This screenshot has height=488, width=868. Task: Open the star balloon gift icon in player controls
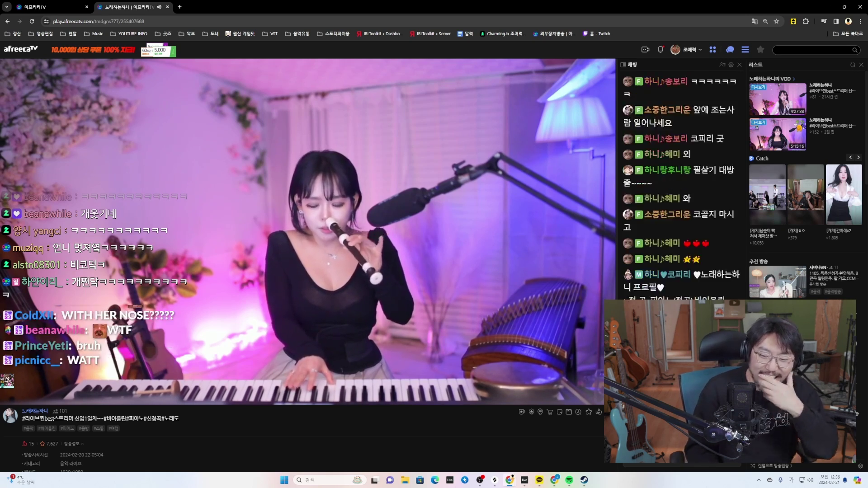pyautogui.click(x=531, y=412)
